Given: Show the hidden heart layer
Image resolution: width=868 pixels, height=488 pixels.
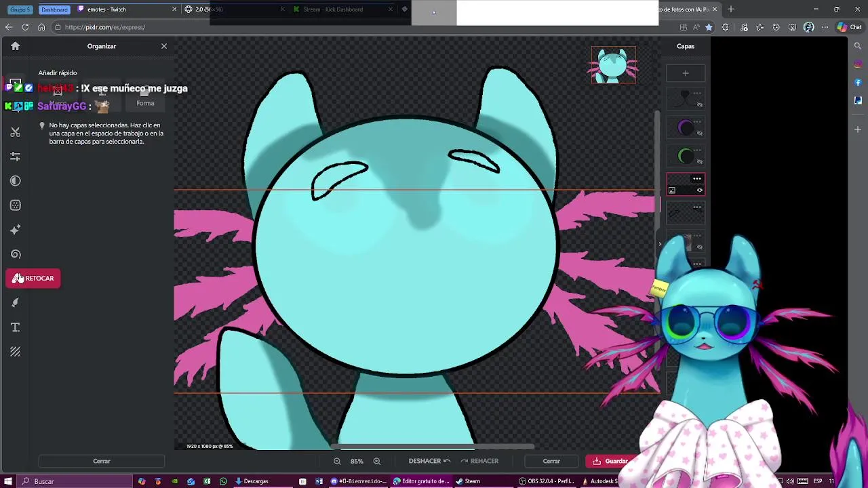Looking at the screenshot, I should [x=700, y=104].
